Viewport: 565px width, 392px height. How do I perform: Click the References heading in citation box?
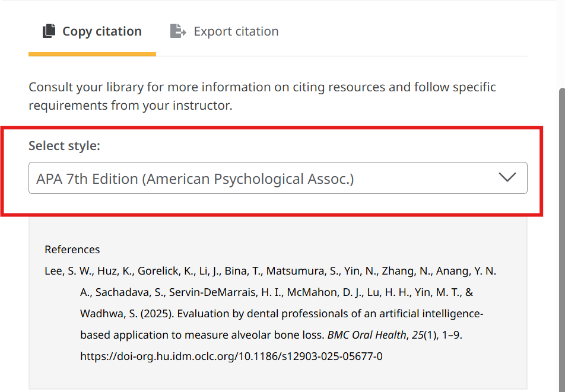pos(72,250)
